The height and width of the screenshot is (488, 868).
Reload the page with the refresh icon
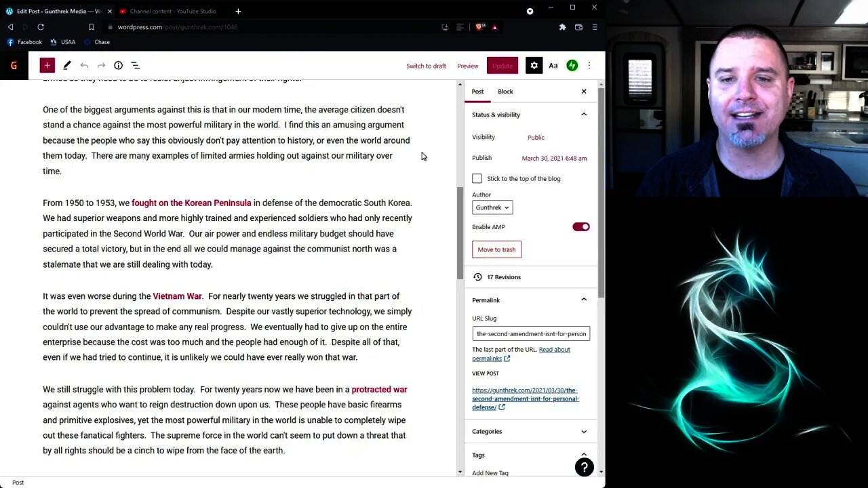coord(41,27)
